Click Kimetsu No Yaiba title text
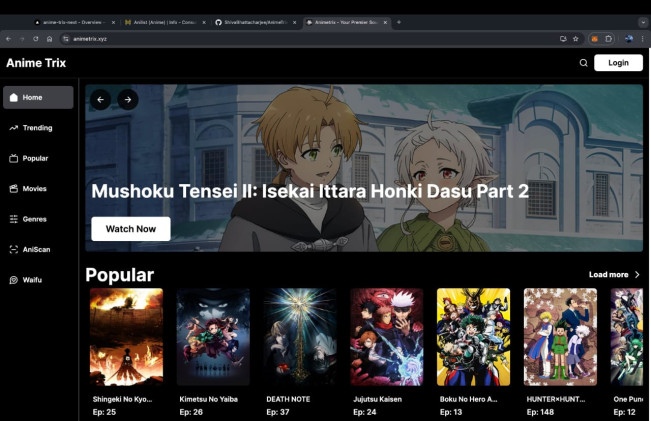 208,399
